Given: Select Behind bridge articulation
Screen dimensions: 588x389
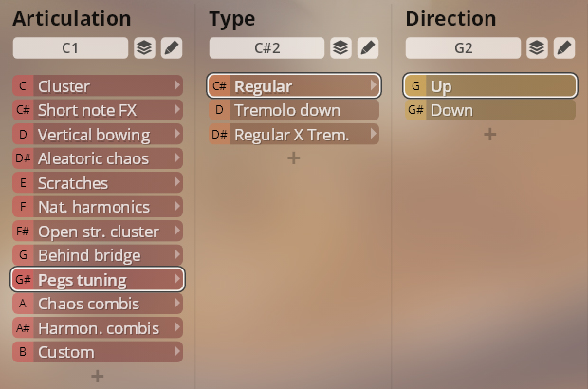Looking at the screenshot, I should point(98,255).
